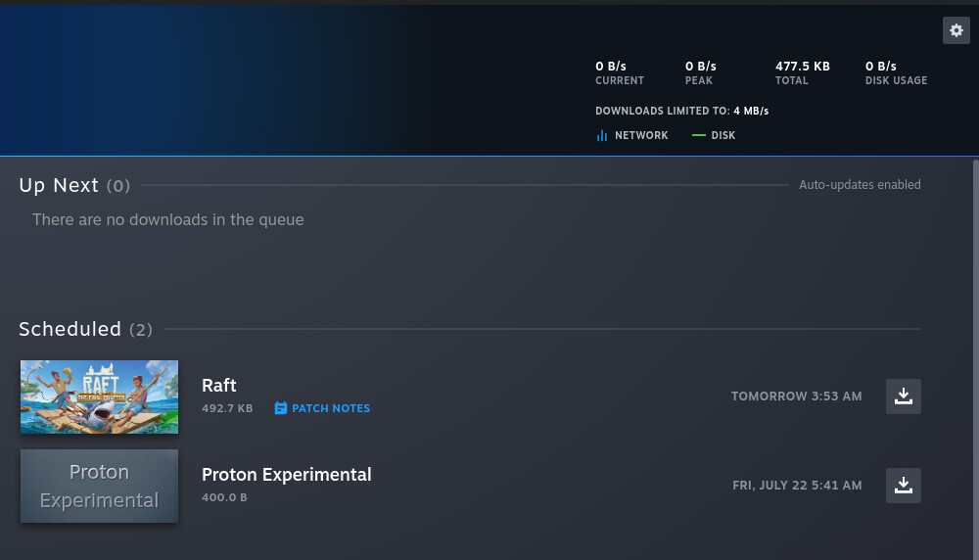The image size is (979, 560).
Task: Open the Raft game thumbnail
Action: 99,397
